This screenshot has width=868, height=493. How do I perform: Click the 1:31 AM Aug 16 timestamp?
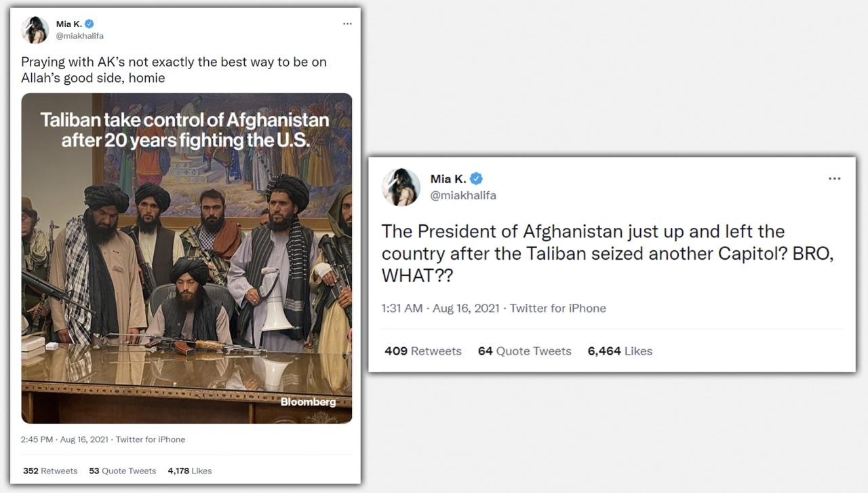tap(440, 308)
